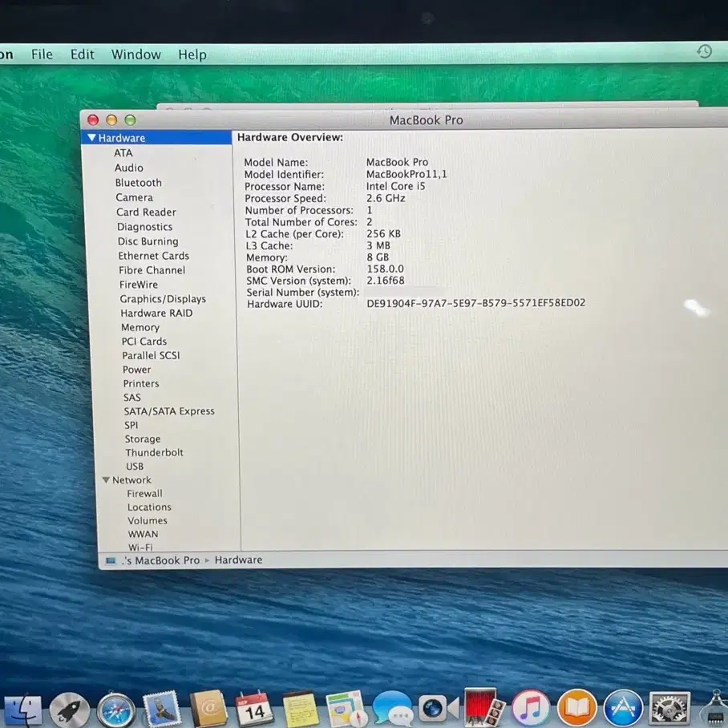Image resolution: width=728 pixels, height=728 pixels.
Task: Select Fibre Channel in the sidebar
Action: click(152, 270)
